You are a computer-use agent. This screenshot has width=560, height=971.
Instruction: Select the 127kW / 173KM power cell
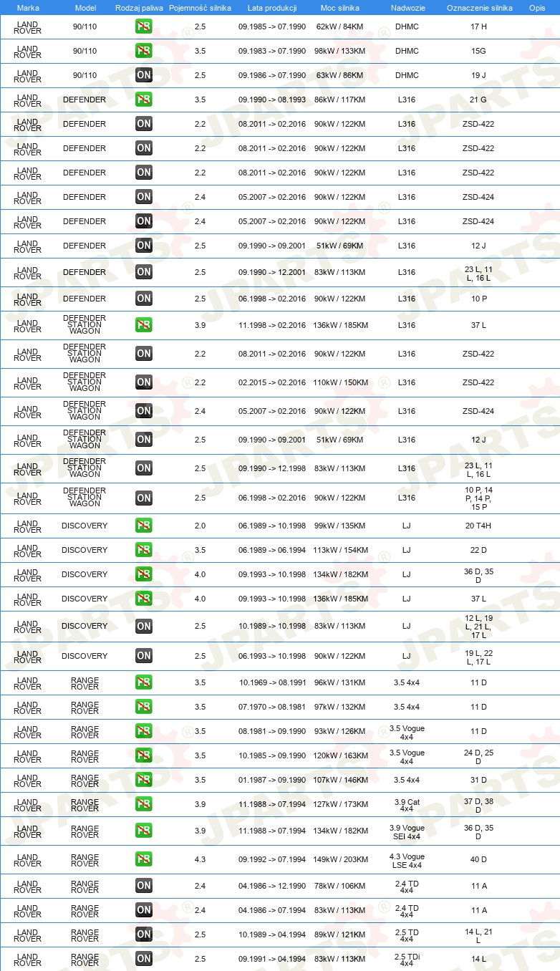point(340,804)
